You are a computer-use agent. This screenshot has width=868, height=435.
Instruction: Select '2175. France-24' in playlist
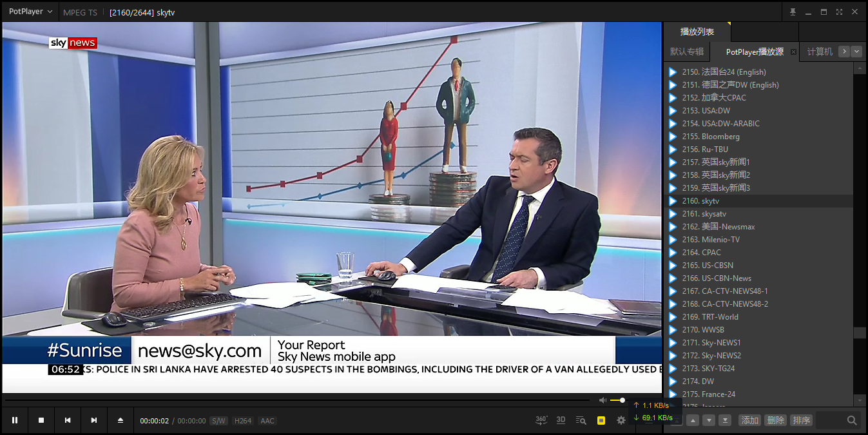pyautogui.click(x=758, y=394)
